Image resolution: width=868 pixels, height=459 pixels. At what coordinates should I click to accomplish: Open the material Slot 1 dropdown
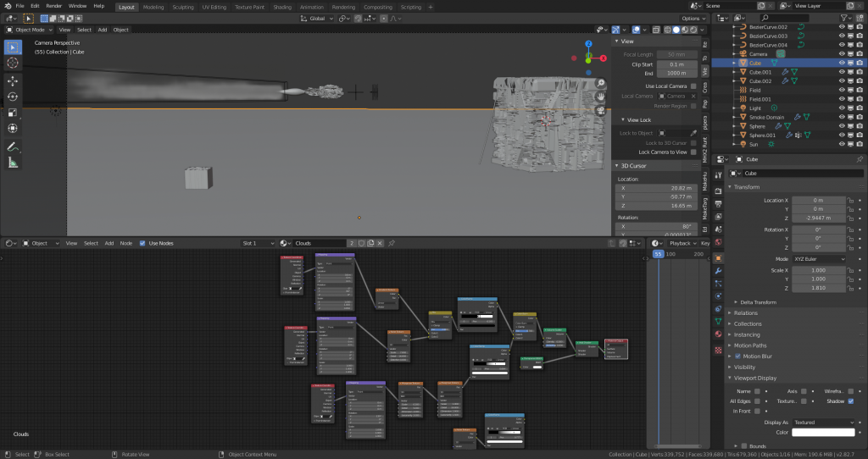point(258,243)
